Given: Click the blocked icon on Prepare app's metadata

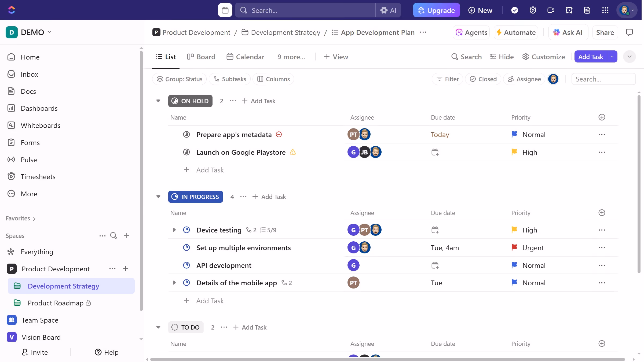Looking at the screenshot, I should pos(279,134).
